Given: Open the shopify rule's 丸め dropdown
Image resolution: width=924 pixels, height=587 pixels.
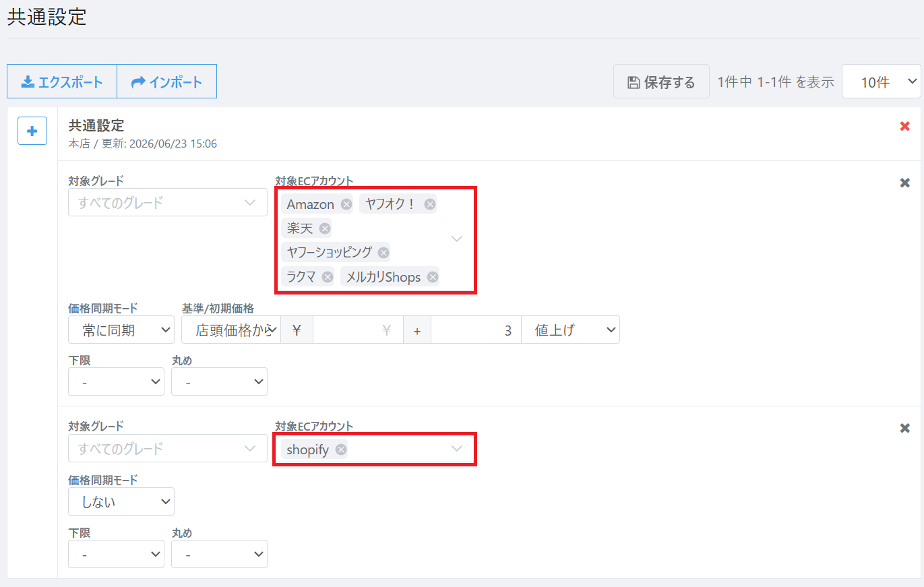Looking at the screenshot, I should click(x=219, y=554).
